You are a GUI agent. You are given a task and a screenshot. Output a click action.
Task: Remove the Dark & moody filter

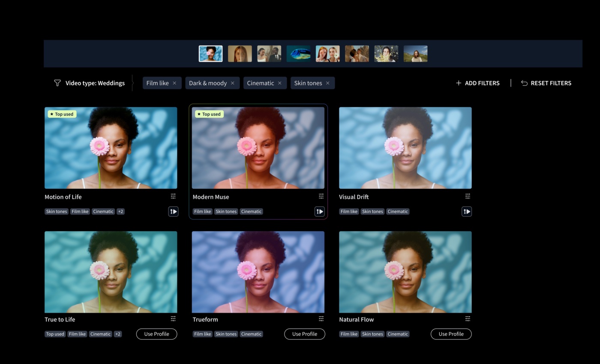[x=233, y=83]
